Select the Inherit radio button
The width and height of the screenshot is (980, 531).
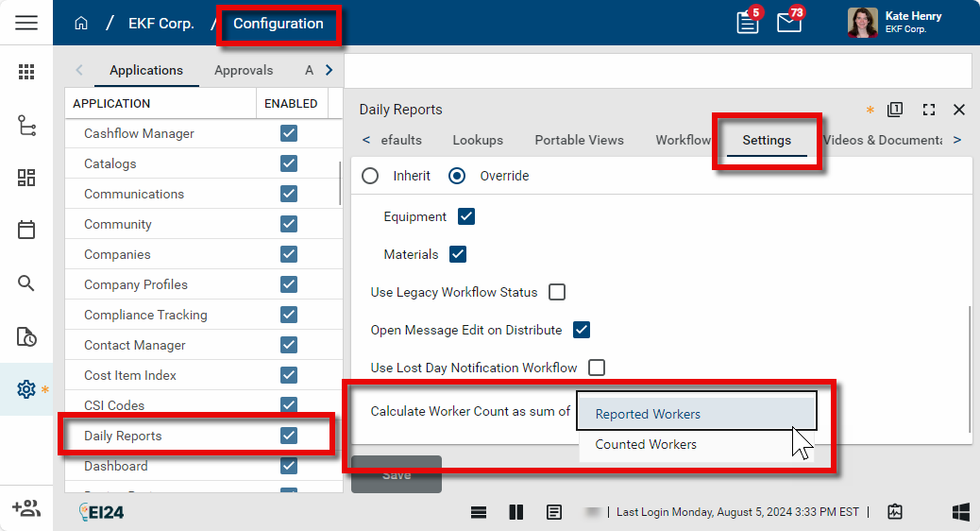click(x=371, y=176)
